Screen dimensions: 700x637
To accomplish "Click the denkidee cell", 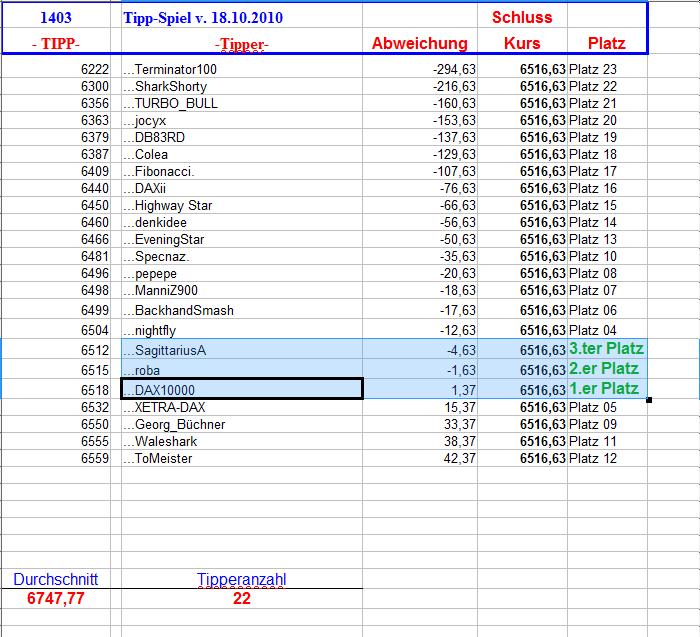I will pos(242,222).
